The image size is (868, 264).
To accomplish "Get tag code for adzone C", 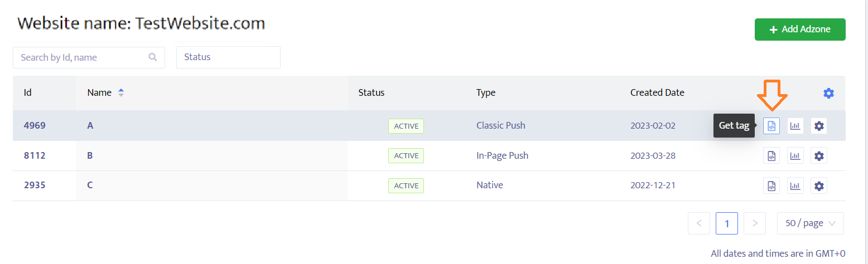I will pos(771,186).
